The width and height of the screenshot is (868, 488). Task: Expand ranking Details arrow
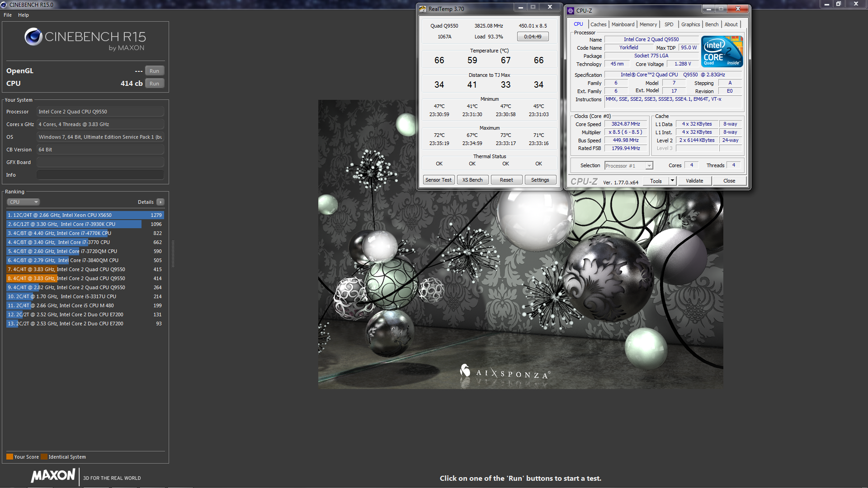click(160, 202)
